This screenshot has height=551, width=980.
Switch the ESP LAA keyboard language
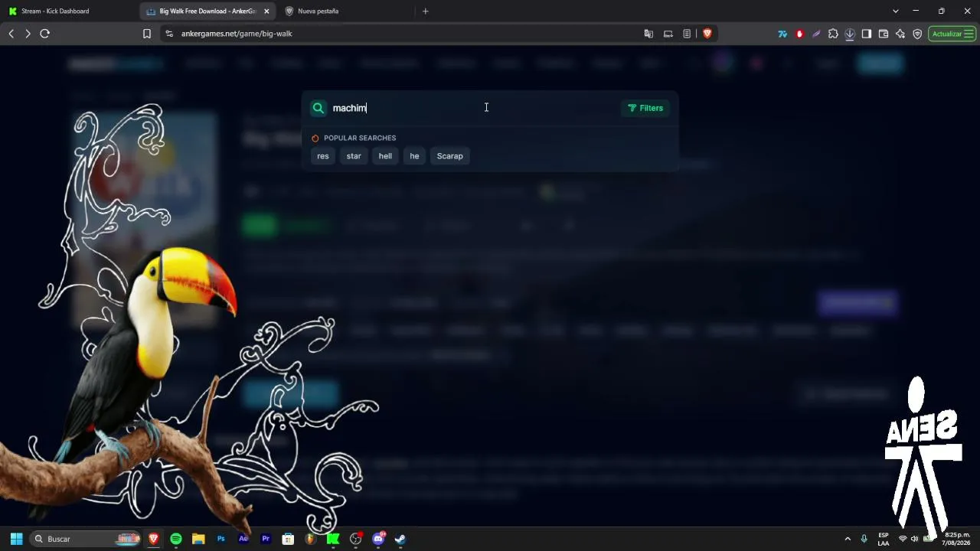pyautogui.click(x=884, y=539)
